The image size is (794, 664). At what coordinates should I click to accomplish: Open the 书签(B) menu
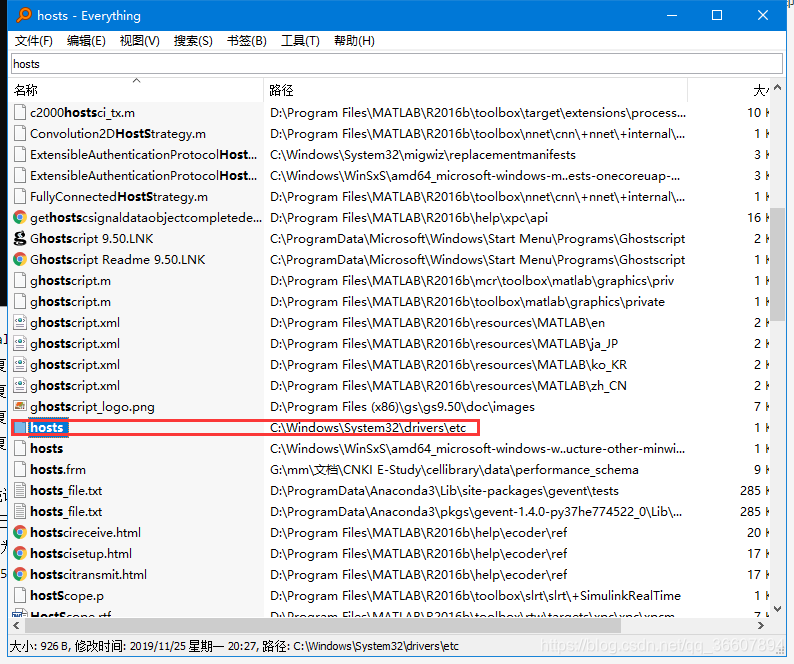[247, 41]
